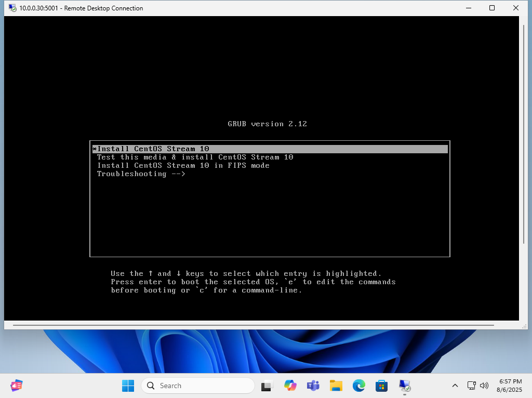The height and width of the screenshot is (398, 532).
Task: Select "Test this media & install" entry
Action: click(195, 157)
